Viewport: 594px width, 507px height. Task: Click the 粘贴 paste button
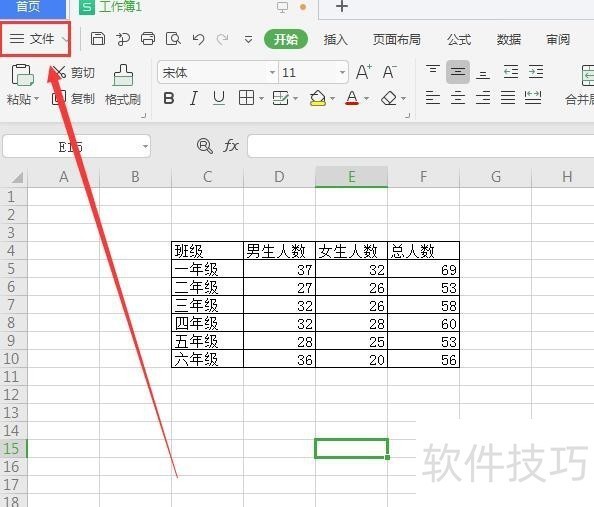click(23, 84)
